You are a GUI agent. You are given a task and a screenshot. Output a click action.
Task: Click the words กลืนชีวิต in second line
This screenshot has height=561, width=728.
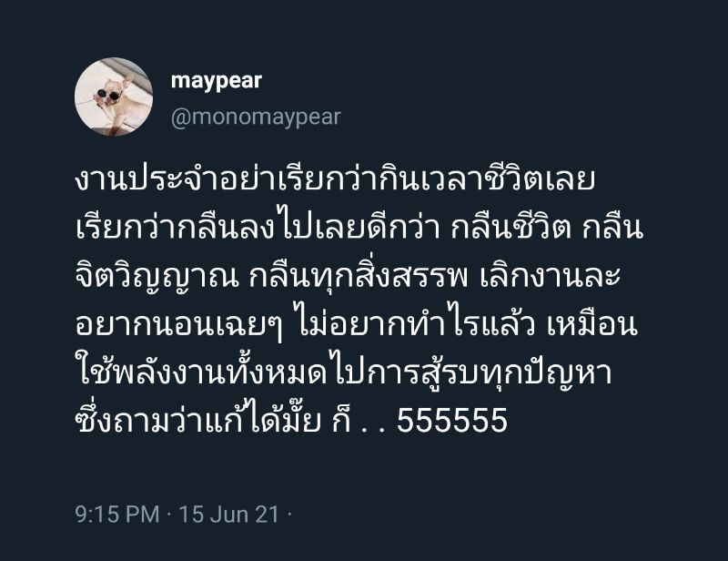pos(511,228)
